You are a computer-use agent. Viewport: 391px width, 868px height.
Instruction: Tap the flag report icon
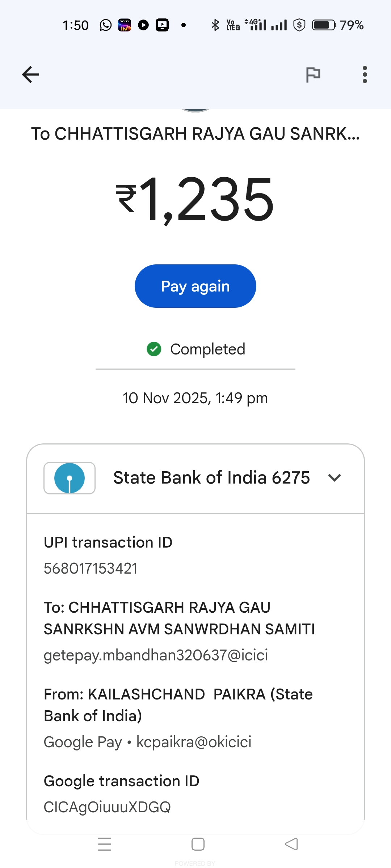coord(313,75)
